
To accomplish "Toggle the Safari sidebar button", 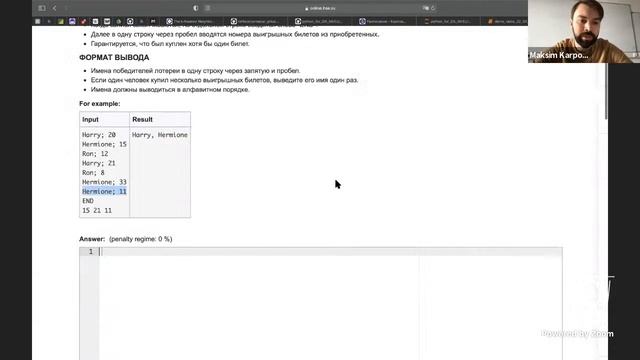I will [x=42, y=8].
